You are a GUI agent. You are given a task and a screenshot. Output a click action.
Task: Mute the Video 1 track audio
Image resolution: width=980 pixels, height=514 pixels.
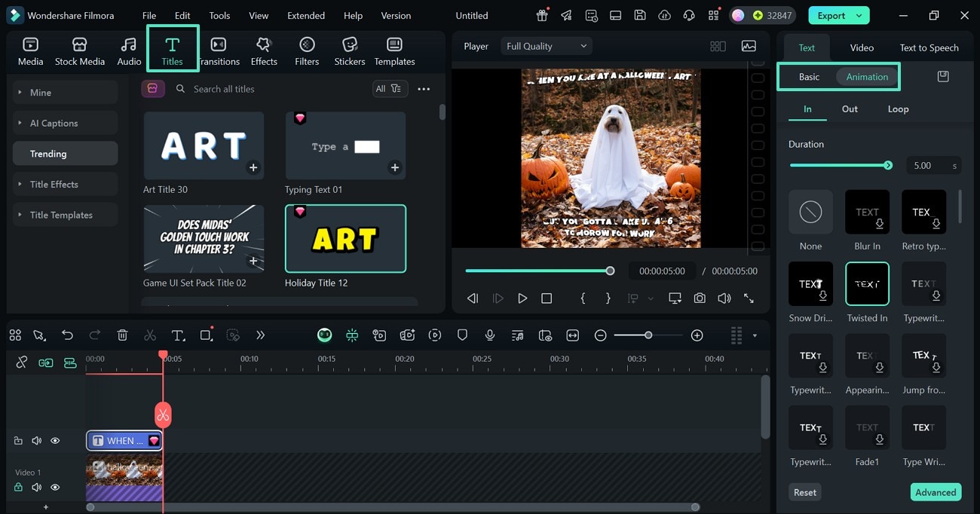[x=36, y=487]
